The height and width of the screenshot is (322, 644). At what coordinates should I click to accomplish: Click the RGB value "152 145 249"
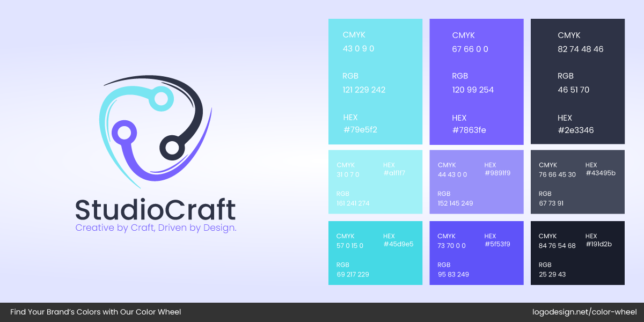(455, 203)
